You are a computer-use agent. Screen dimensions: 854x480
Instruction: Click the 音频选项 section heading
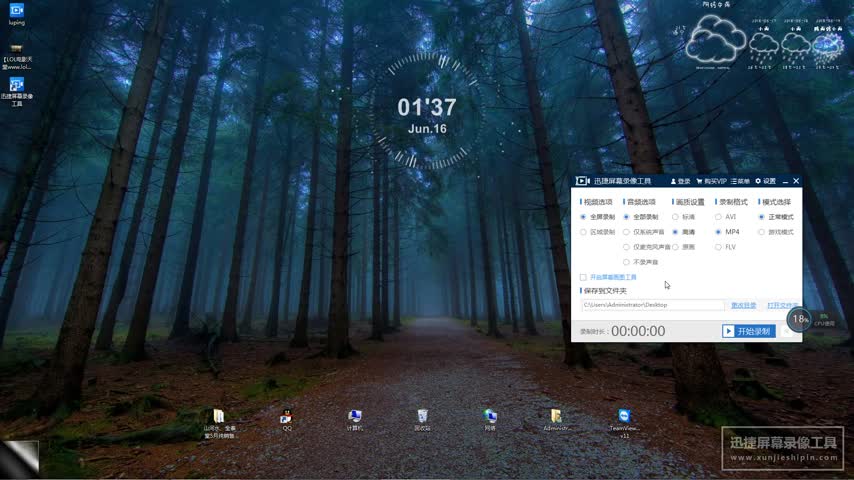pyautogui.click(x=640, y=202)
